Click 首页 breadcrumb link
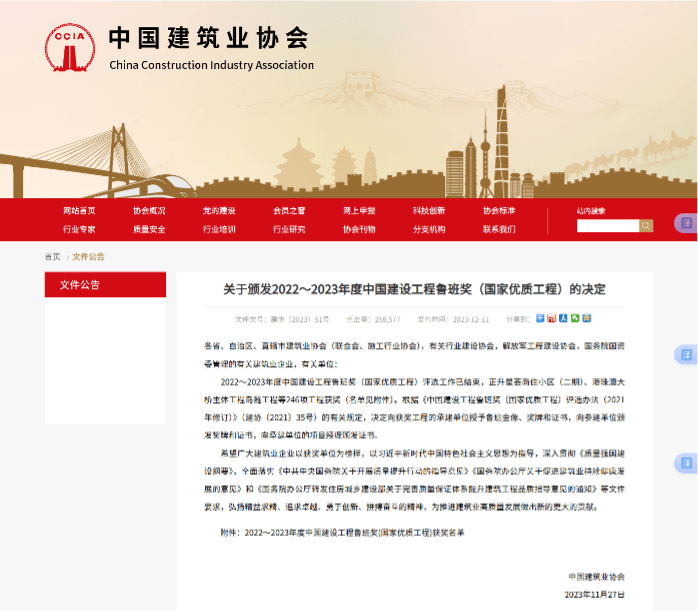Viewport: 698px width, 612px height. [52, 257]
